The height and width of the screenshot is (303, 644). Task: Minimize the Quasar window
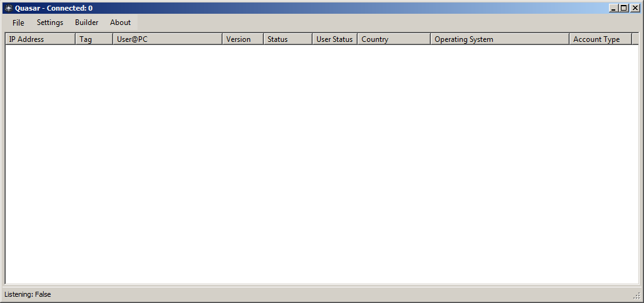[x=613, y=8]
